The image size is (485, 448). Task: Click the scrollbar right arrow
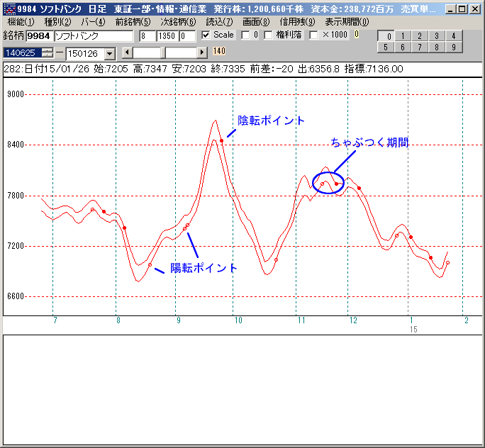[202, 52]
